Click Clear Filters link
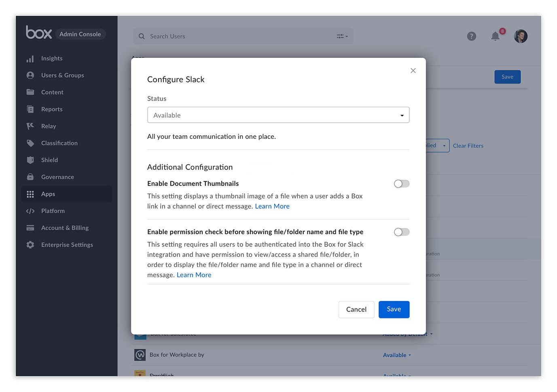The height and width of the screenshot is (392, 557). (x=468, y=146)
